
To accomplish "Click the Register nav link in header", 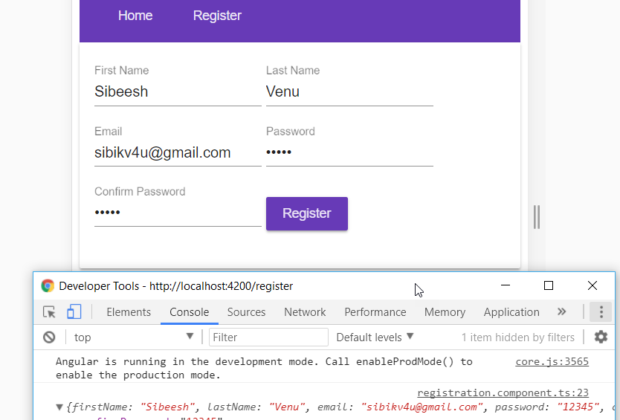I will coord(217,15).
